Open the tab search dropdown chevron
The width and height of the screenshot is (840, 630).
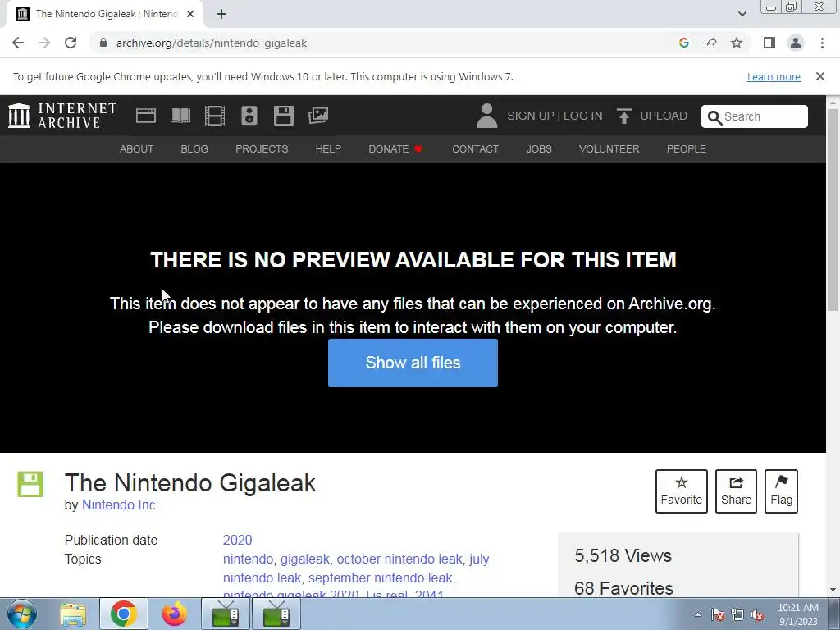[x=742, y=14]
